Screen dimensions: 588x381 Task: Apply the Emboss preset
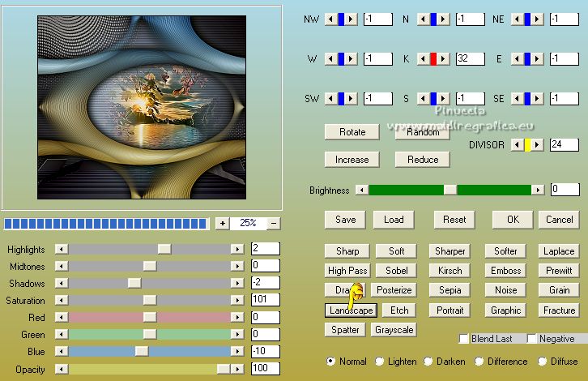click(505, 271)
